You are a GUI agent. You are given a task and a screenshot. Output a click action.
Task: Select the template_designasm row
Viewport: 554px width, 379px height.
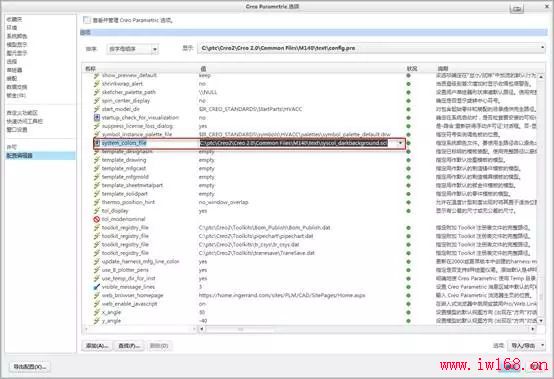click(x=311, y=152)
